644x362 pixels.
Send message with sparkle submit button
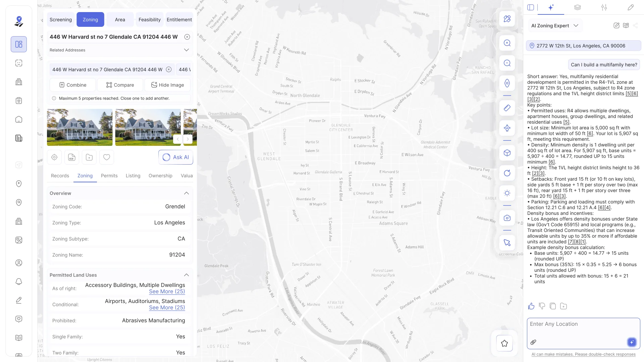[632, 342]
